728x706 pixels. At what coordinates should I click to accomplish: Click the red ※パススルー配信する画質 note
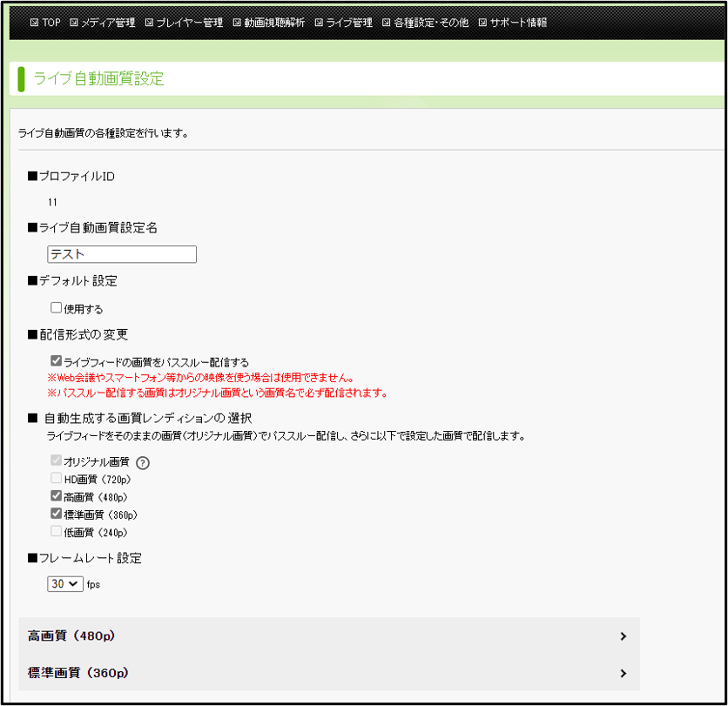click(218, 393)
